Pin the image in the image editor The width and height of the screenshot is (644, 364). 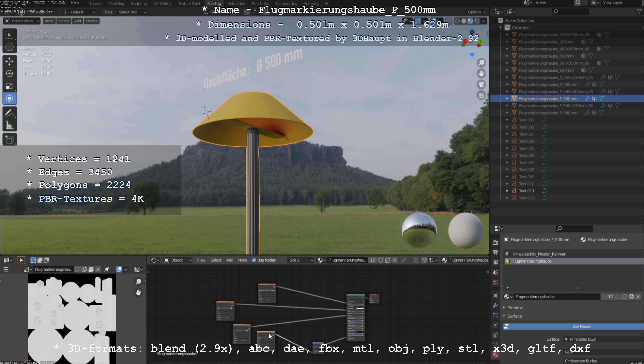pos(107,269)
